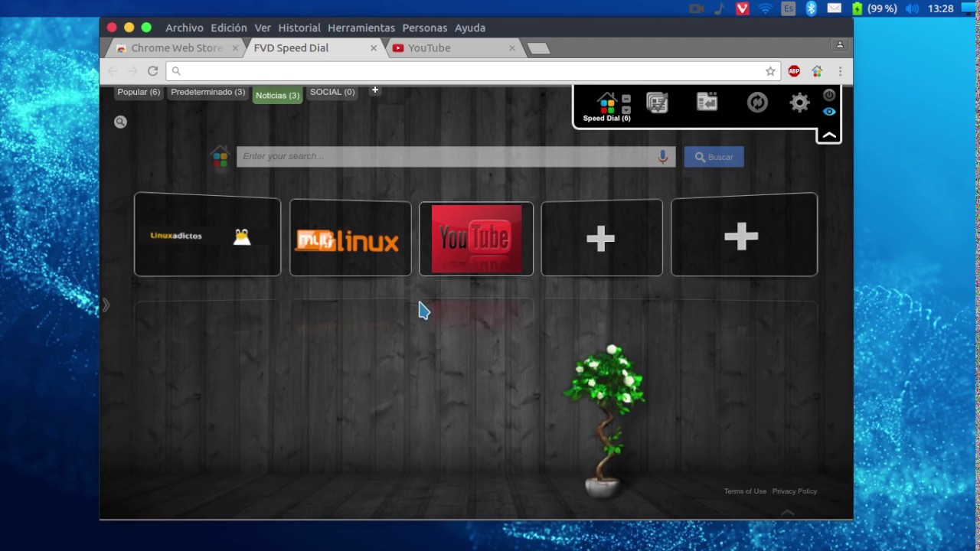Click the Es keyboard layout indicator

pyautogui.click(x=788, y=8)
